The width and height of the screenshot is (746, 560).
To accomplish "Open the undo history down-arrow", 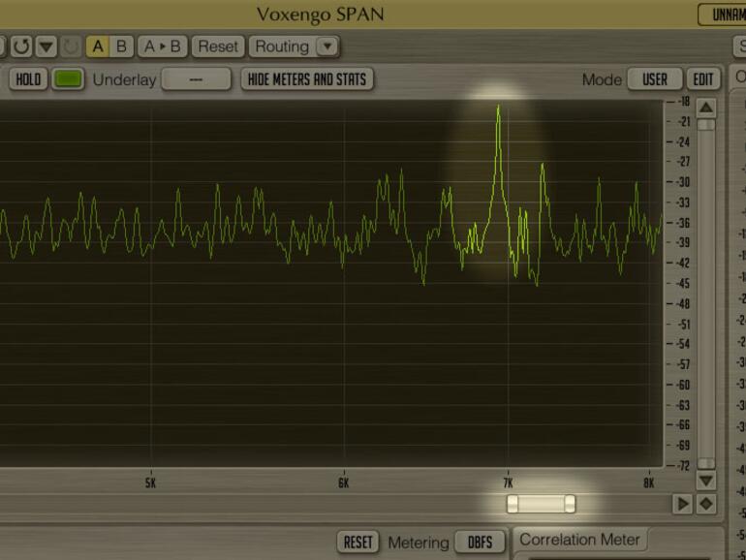I will pyautogui.click(x=47, y=47).
